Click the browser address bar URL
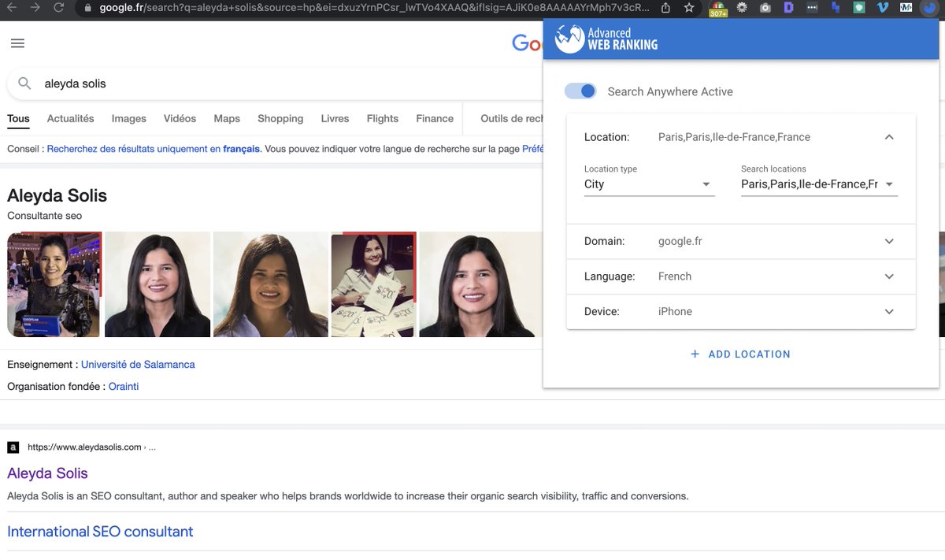This screenshot has height=560, width=945. (374, 8)
